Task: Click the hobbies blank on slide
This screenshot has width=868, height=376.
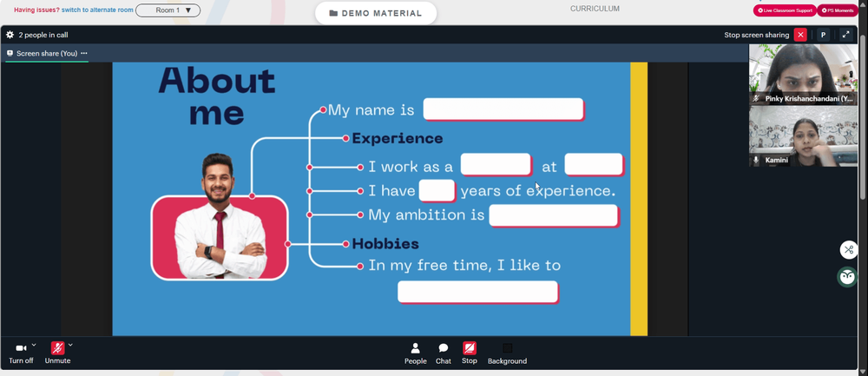Action: pos(477,292)
